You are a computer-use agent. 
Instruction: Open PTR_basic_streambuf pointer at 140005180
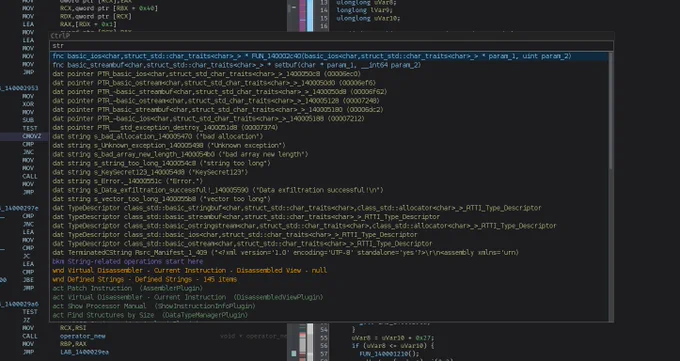tap(329, 110)
